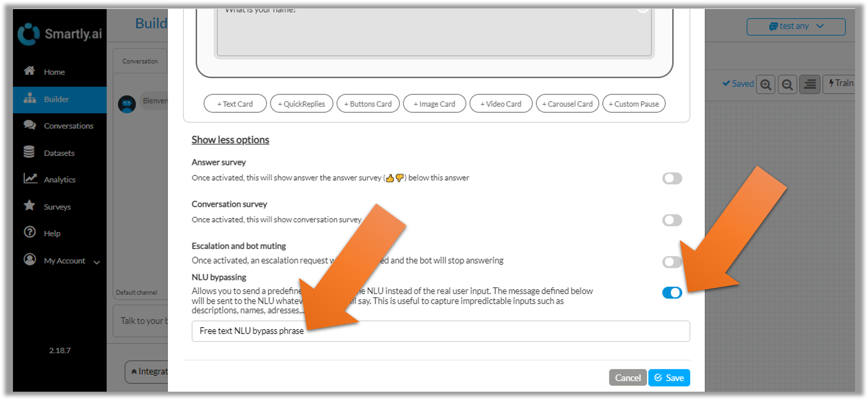Switch to the Conversation tab

(x=140, y=61)
